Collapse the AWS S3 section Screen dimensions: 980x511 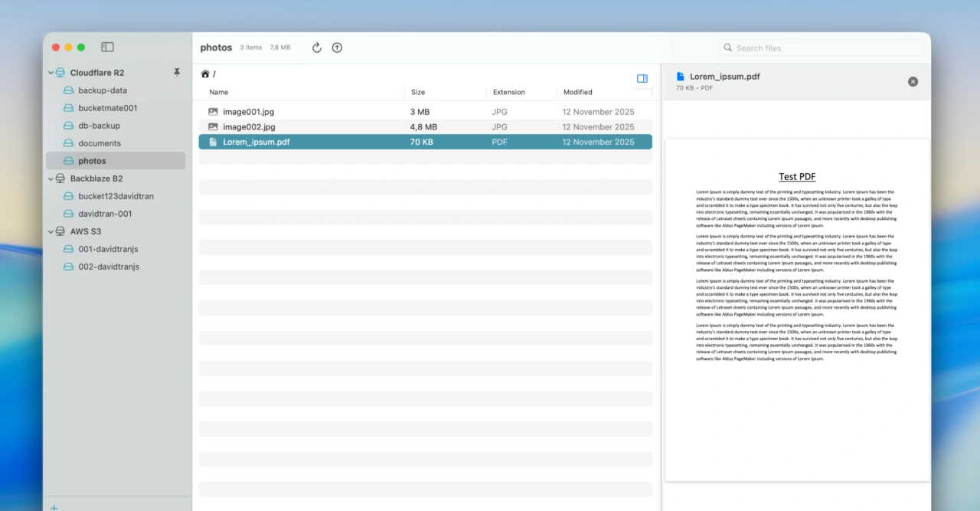pyautogui.click(x=51, y=232)
